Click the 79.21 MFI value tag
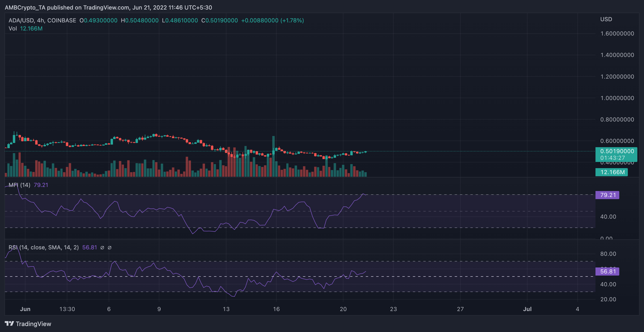Image resolution: width=644 pixels, height=332 pixels. point(607,195)
